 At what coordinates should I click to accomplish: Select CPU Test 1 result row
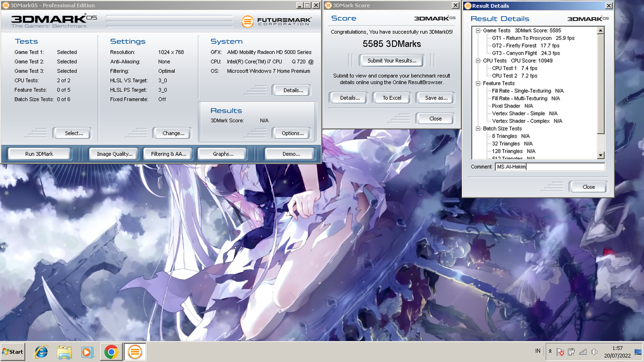pyautogui.click(x=515, y=68)
